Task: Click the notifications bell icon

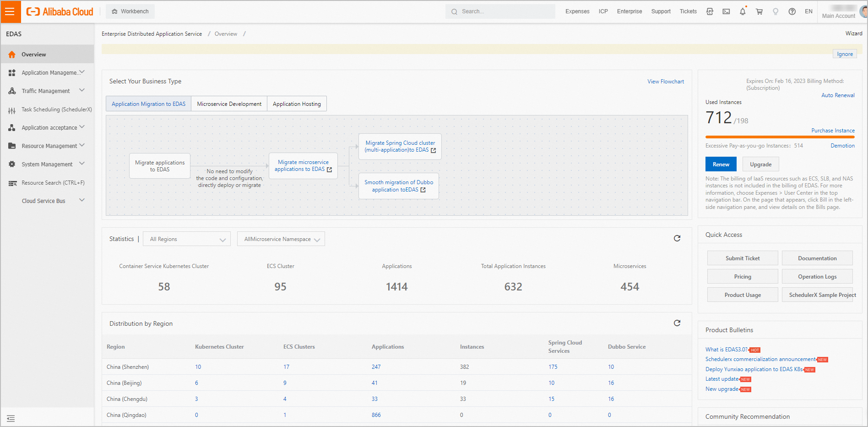Action: point(743,12)
